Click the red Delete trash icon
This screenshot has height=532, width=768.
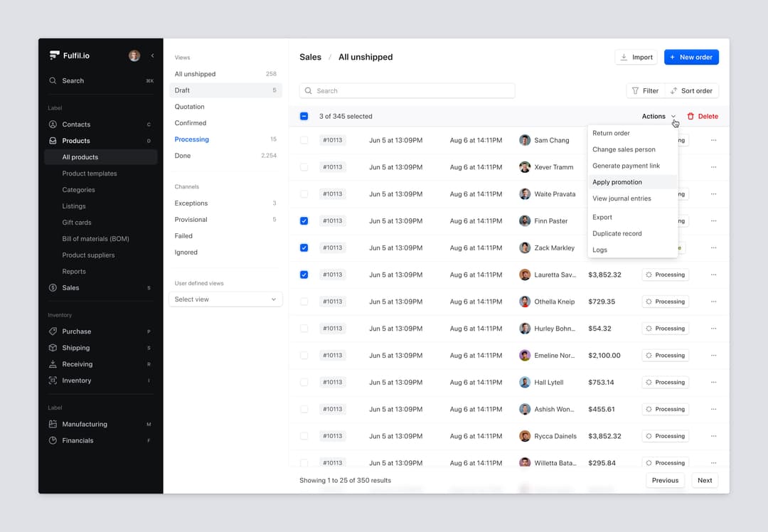[x=690, y=116]
